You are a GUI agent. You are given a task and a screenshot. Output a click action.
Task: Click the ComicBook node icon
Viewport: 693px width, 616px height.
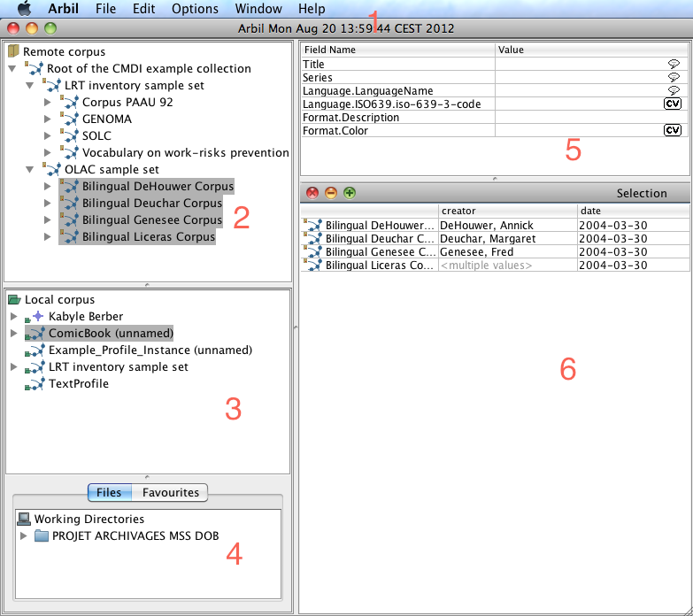coord(35,333)
